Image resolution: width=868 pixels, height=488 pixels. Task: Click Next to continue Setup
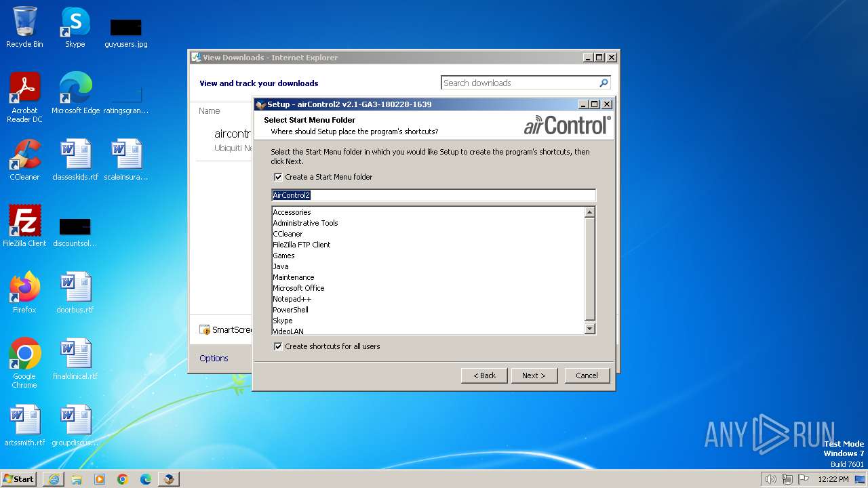tap(534, 375)
